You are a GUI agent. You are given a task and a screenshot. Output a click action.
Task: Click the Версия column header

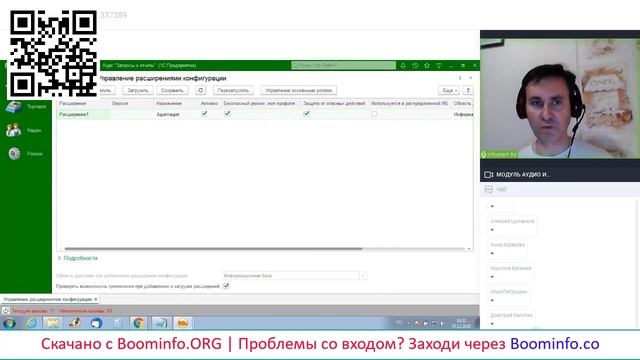coord(132,104)
